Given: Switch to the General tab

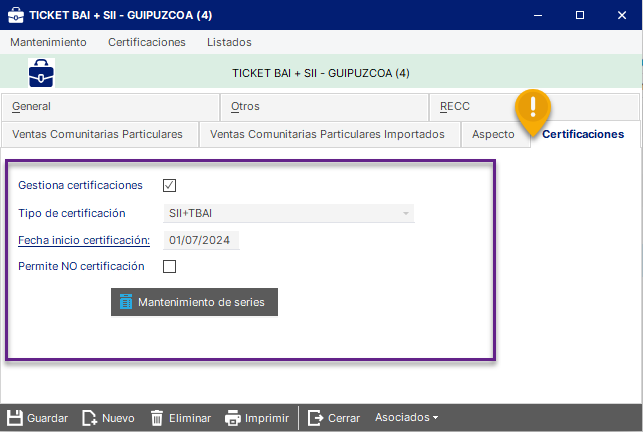Looking at the screenshot, I should click(110, 107).
